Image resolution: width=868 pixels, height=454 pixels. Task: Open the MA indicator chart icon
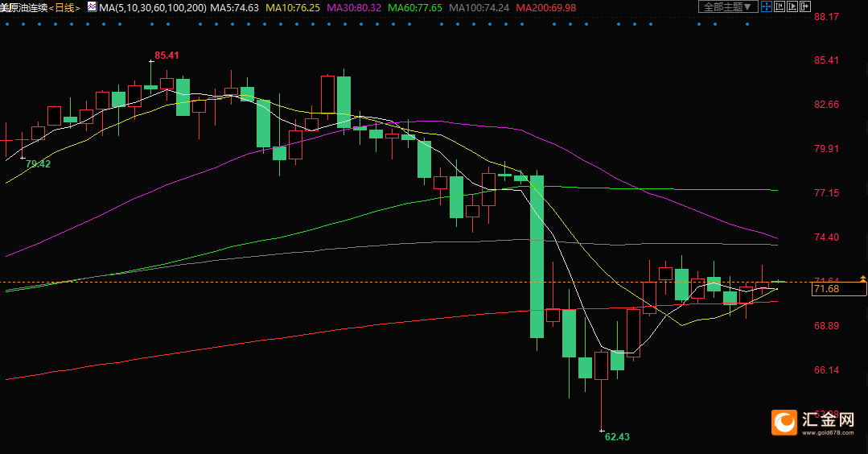point(92,7)
